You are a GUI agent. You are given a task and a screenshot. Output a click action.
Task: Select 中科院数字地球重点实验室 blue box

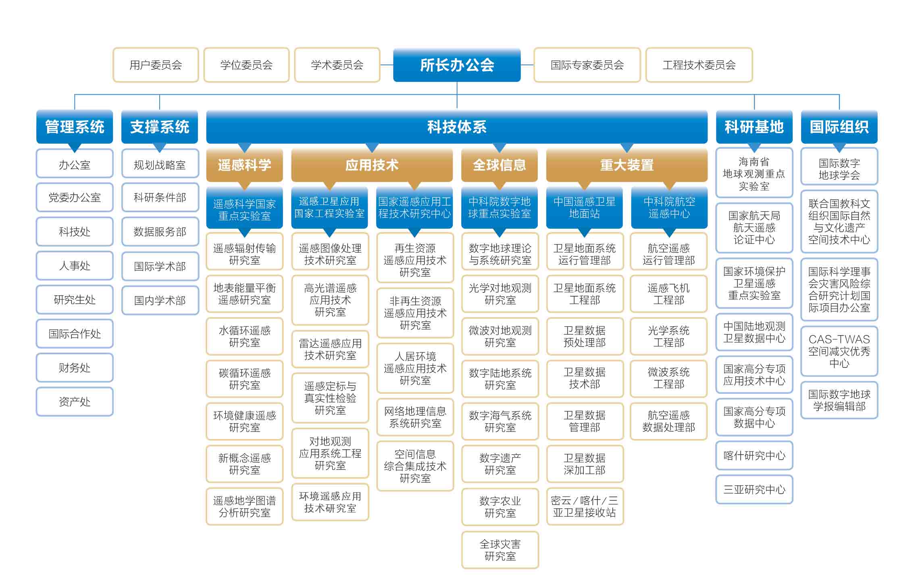[499, 207]
